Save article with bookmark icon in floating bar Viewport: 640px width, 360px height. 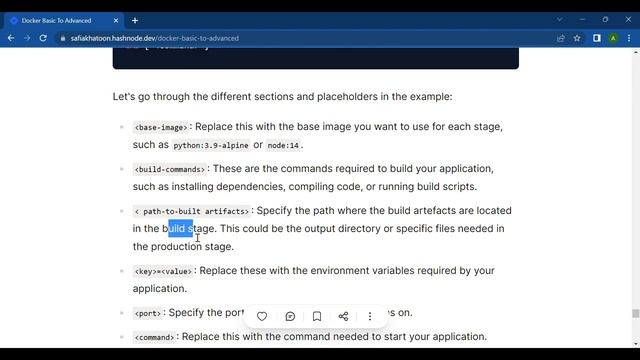point(317,316)
